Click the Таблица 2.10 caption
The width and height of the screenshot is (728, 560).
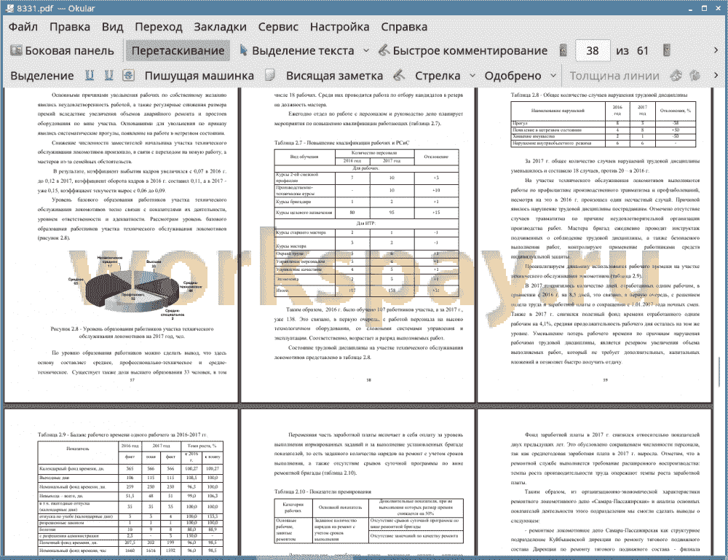pyautogui.click(x=323, y=492)
